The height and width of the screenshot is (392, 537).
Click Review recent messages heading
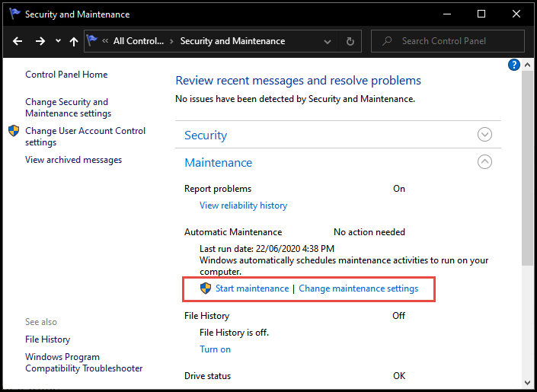coord(299,81)
